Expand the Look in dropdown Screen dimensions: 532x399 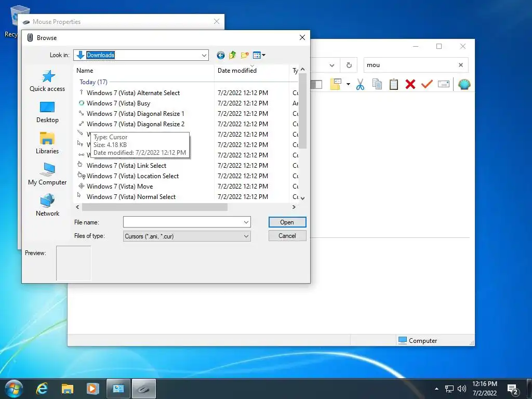click(x=204, y=55)
